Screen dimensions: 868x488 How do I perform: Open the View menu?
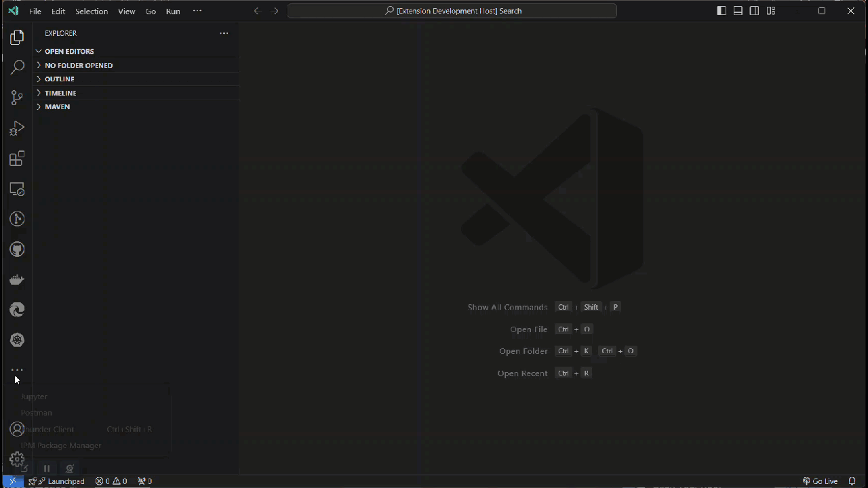coord(127,12)
